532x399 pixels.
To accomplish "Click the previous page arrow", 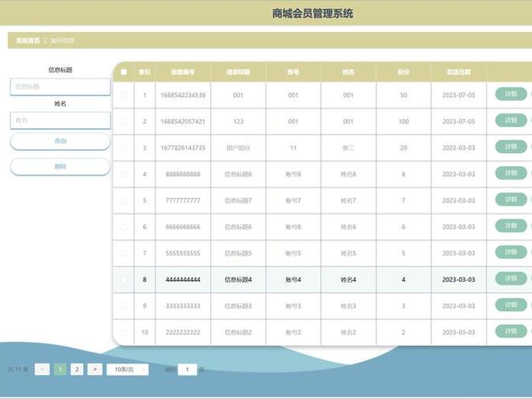I will [42, 370].
